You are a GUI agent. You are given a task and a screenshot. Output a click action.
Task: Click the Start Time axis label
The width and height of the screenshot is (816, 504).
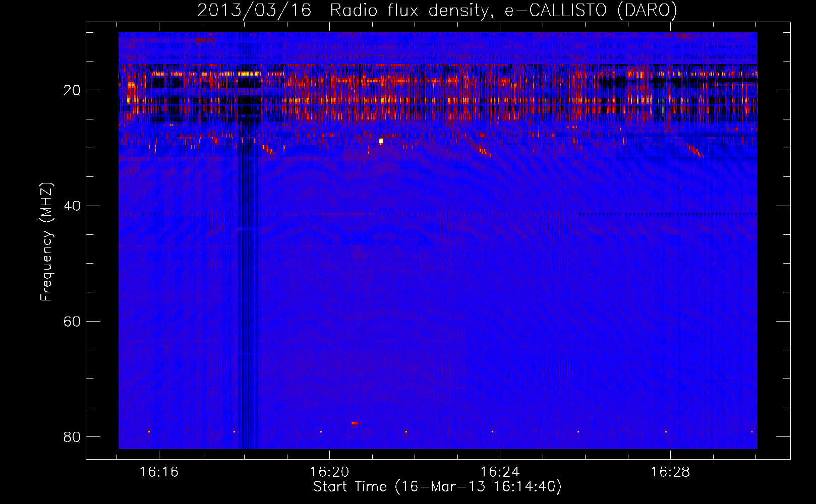[437, 486]
